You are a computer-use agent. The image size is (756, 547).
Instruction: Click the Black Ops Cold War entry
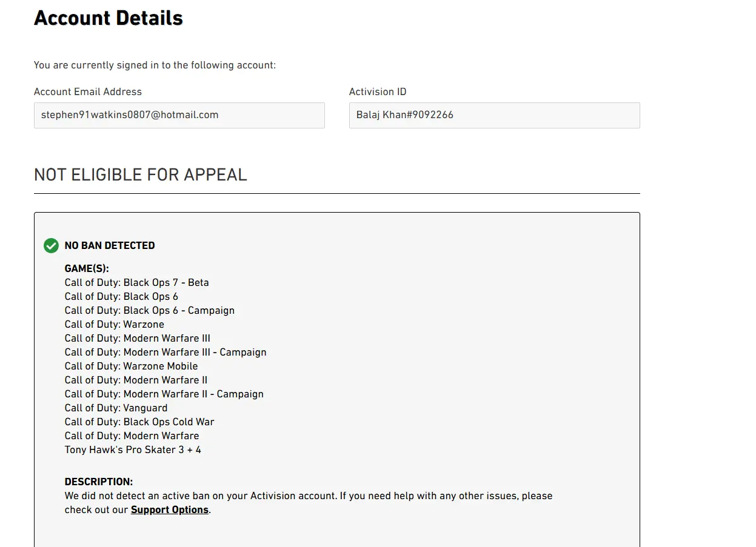(x=139, y=422)
